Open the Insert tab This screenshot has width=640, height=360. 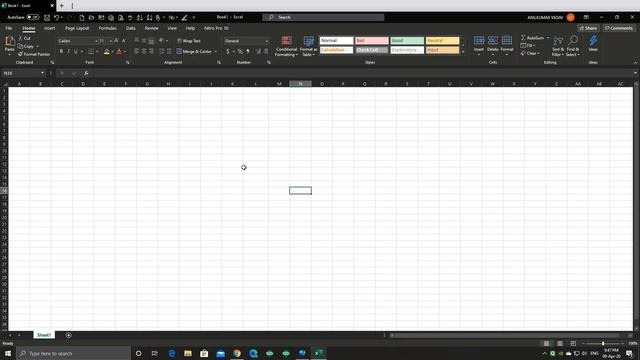(x=49, y=28)
